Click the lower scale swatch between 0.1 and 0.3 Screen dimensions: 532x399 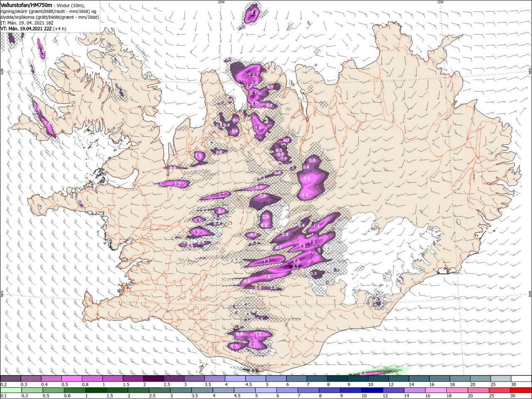pos(10,390)
